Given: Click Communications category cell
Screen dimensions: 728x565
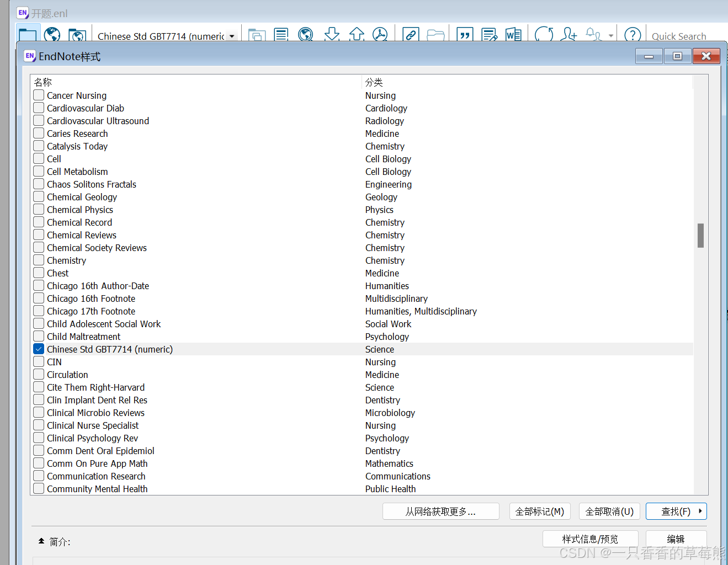Looking at the screenshot, I should click(x=397, y=476).
